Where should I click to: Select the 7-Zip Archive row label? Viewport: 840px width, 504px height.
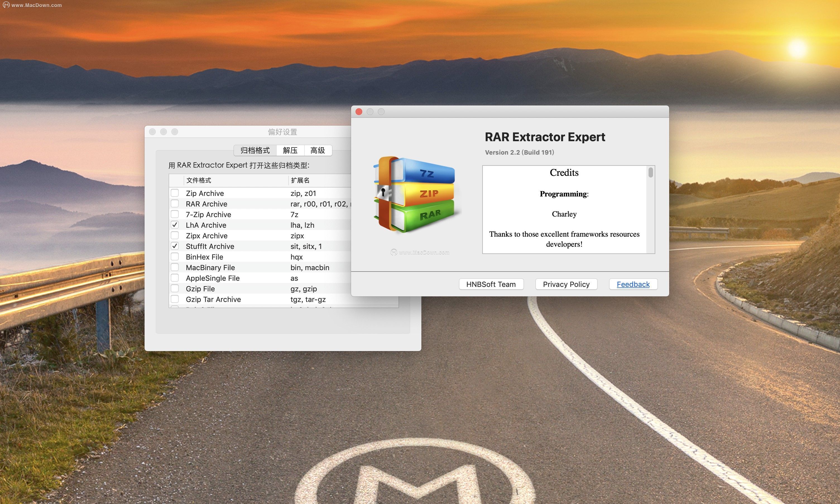208,214
